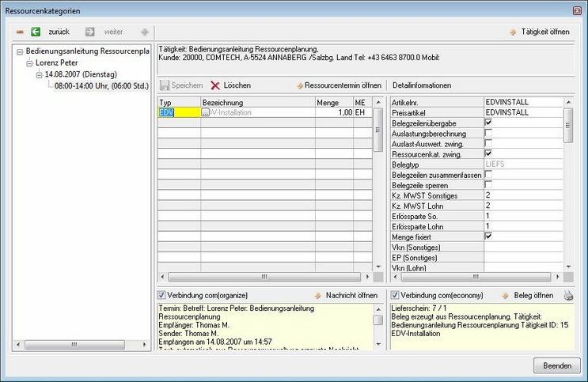Delete entry with red X Löschen
This screenshot has height=382, width=588.
[x=215, y=85]
